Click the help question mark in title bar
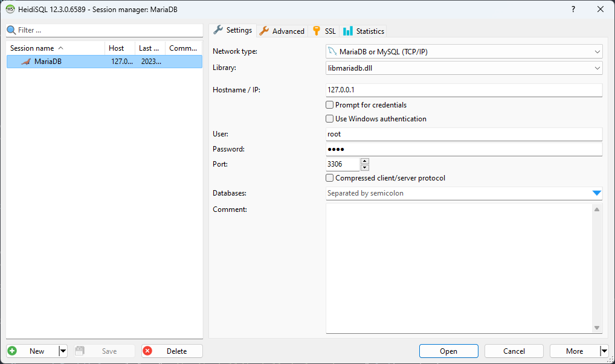 click(573, 9)
